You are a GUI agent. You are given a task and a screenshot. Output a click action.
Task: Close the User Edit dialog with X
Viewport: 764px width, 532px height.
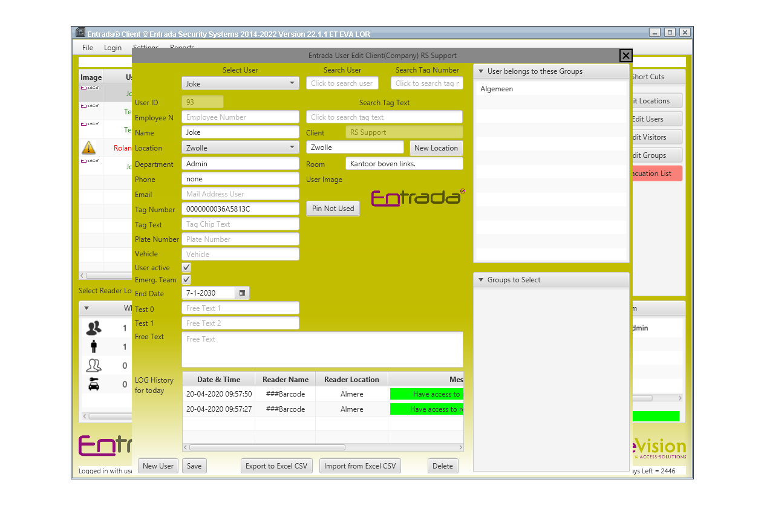coord(626,56)
